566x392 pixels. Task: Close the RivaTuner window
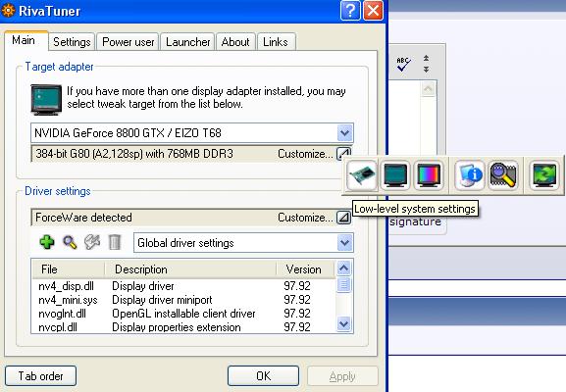373,11
